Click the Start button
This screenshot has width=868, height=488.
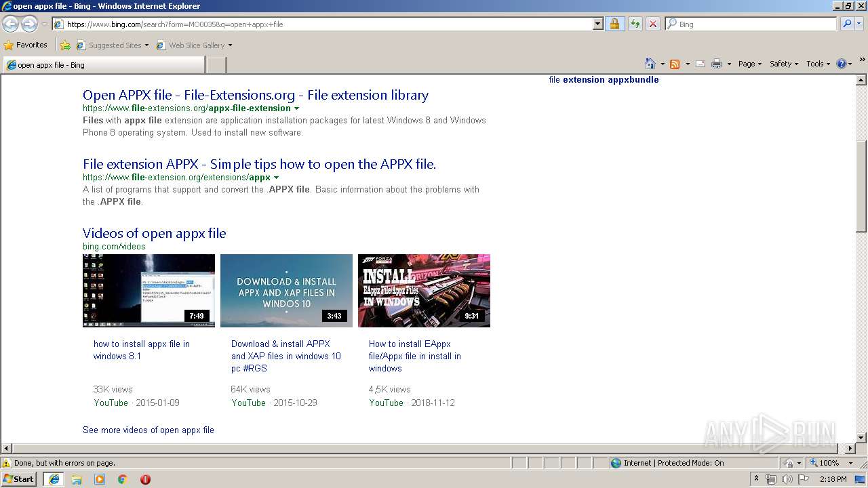[x=19, y=479]
